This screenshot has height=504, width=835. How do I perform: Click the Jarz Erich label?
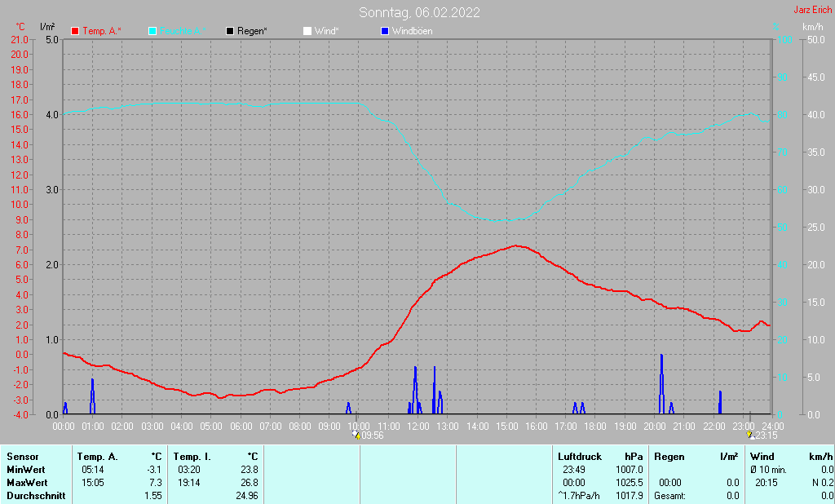[812, 10]
